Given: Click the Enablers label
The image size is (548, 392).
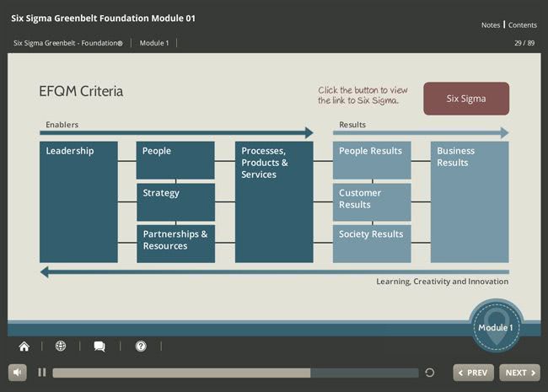Looking at the screenshot, I should 62,125.
